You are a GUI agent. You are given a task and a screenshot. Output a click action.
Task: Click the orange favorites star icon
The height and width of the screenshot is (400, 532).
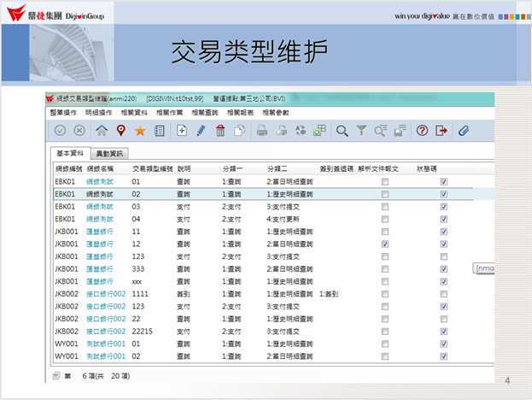[139, 131]
